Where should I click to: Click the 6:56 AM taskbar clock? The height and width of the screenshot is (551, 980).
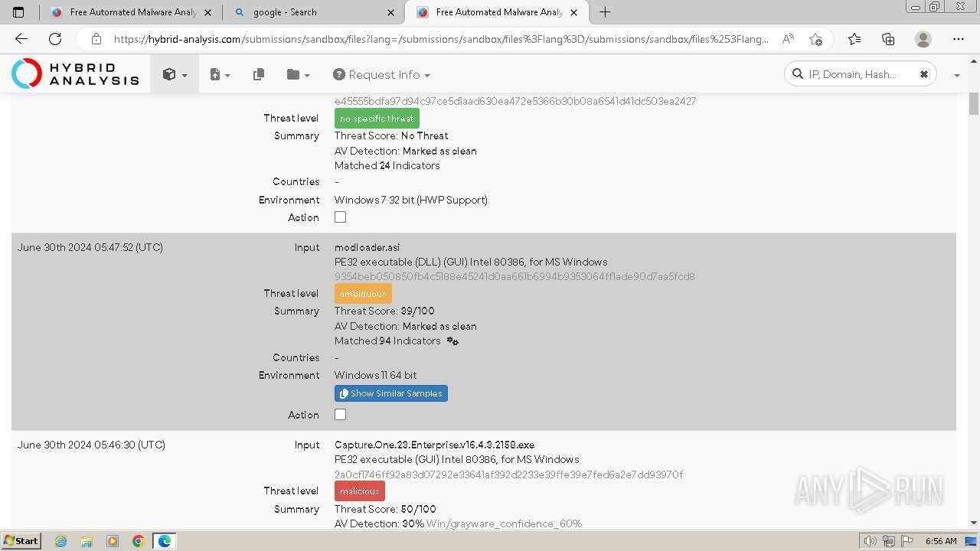(x=941, y=541)
